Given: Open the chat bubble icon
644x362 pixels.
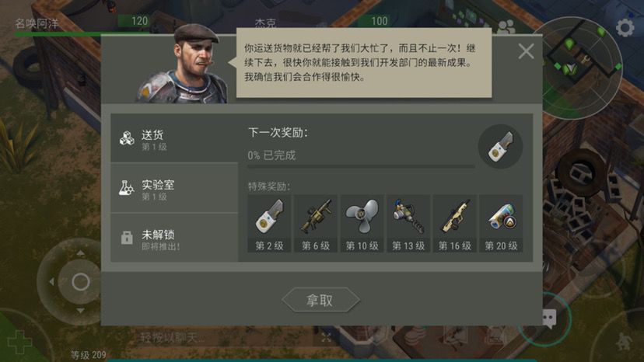Looking at the screenshot, I should tap(549, 318).
